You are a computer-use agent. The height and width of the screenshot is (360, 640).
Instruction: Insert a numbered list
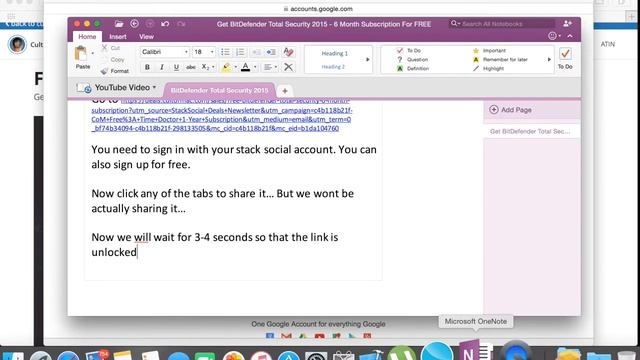(240, 52)
